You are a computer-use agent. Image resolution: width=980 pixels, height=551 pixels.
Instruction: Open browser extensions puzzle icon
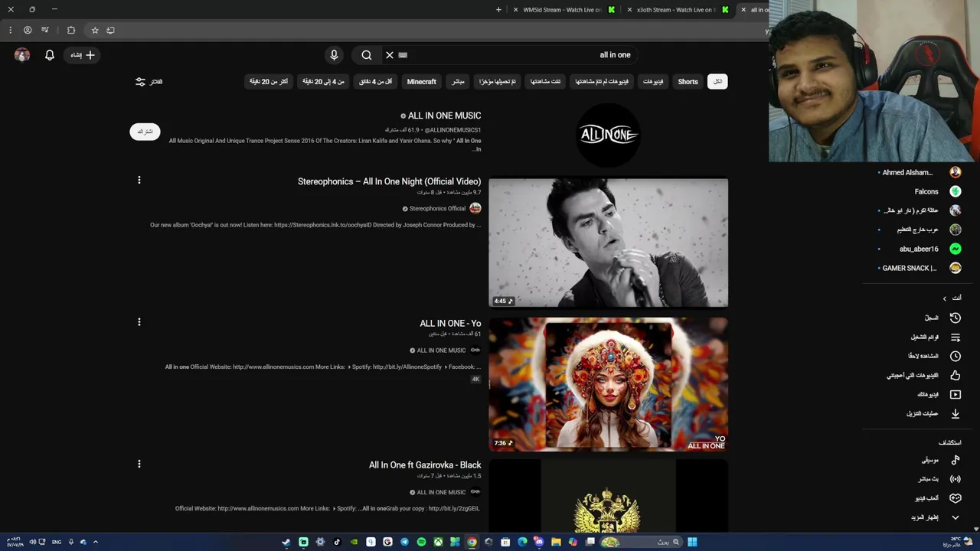coord(71,30)
